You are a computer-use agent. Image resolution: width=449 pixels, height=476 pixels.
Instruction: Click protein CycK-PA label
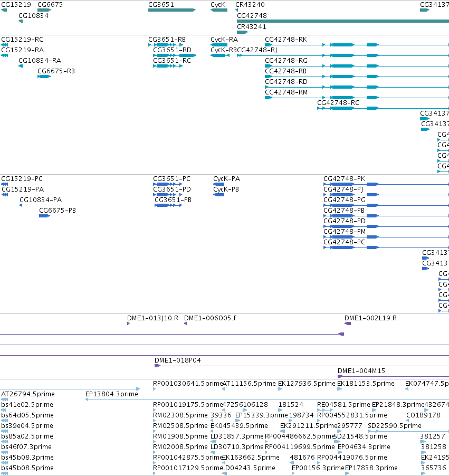[226, 179]
